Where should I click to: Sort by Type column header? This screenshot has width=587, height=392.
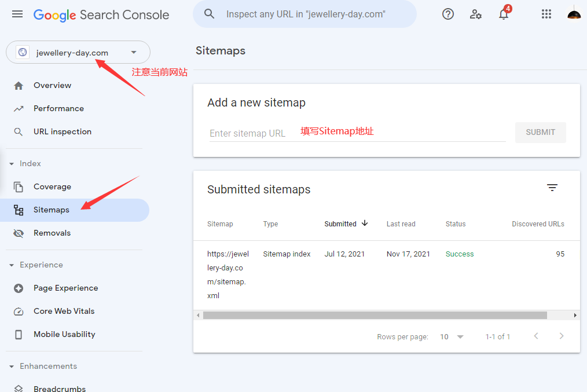[270, 224]
